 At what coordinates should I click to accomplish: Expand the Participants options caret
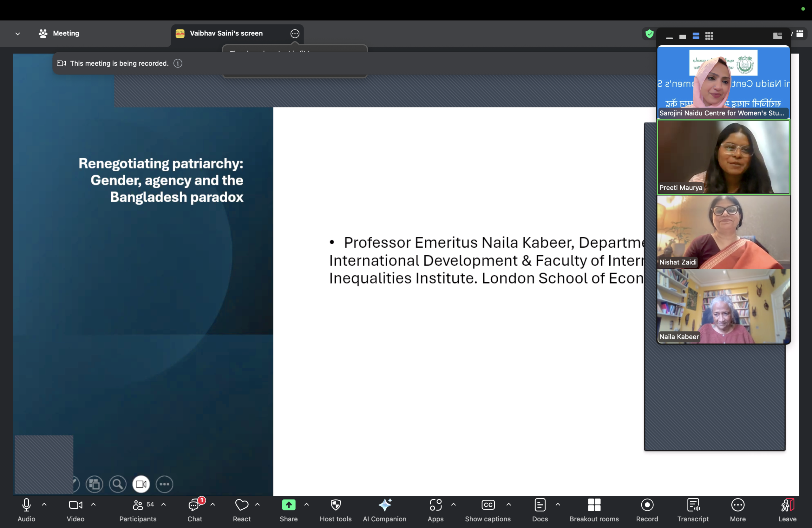point(163,504)
